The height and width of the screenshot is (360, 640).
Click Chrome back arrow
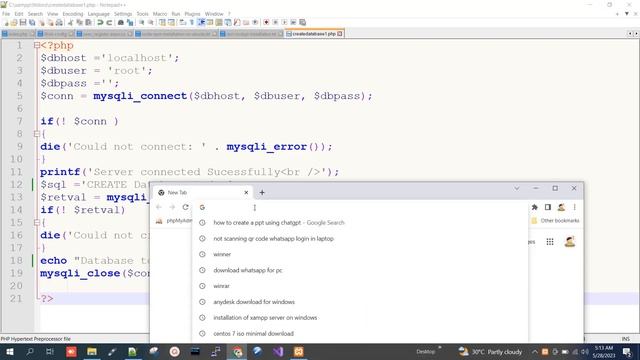pos(159,207)
